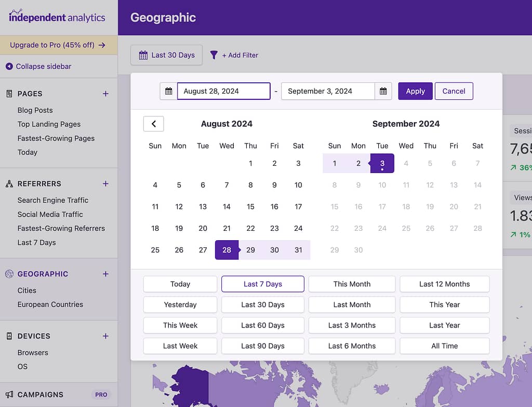This screenshot has height=407, width=532.
Task: Select August 15 in the calendar
Action: [250, 206]
